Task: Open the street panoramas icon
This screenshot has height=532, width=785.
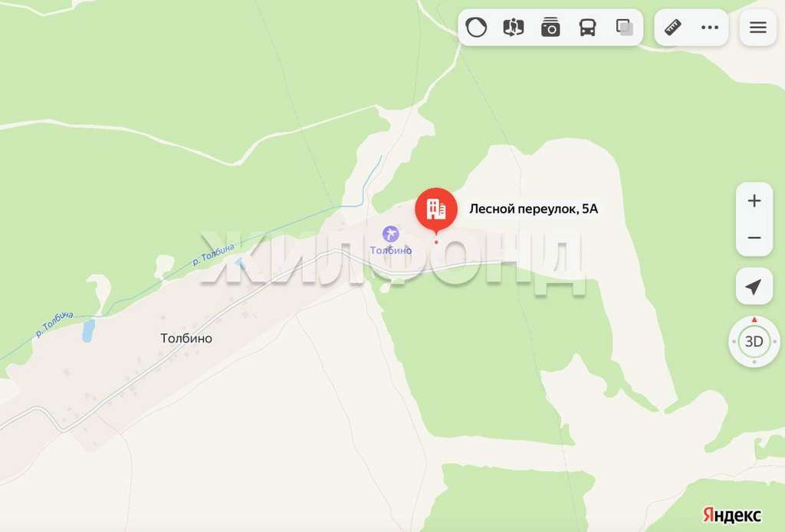Action: (x=513, y=27)
